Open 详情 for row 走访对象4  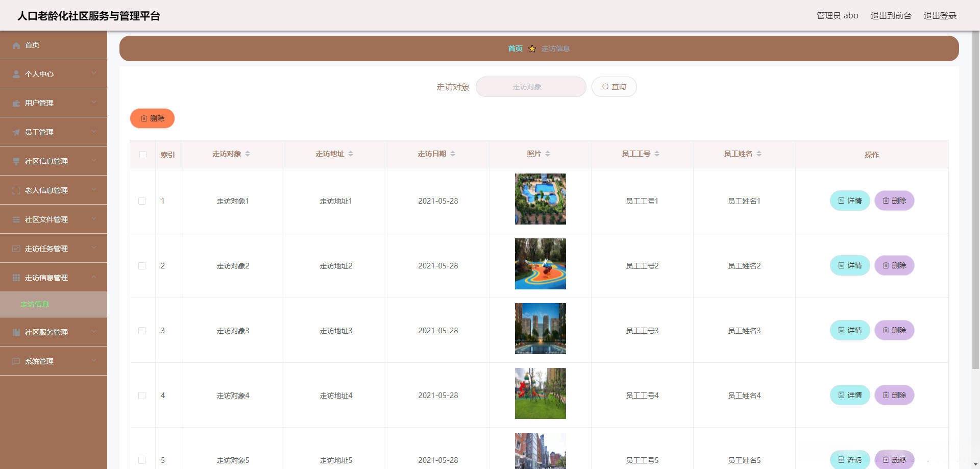pos(850,395)
